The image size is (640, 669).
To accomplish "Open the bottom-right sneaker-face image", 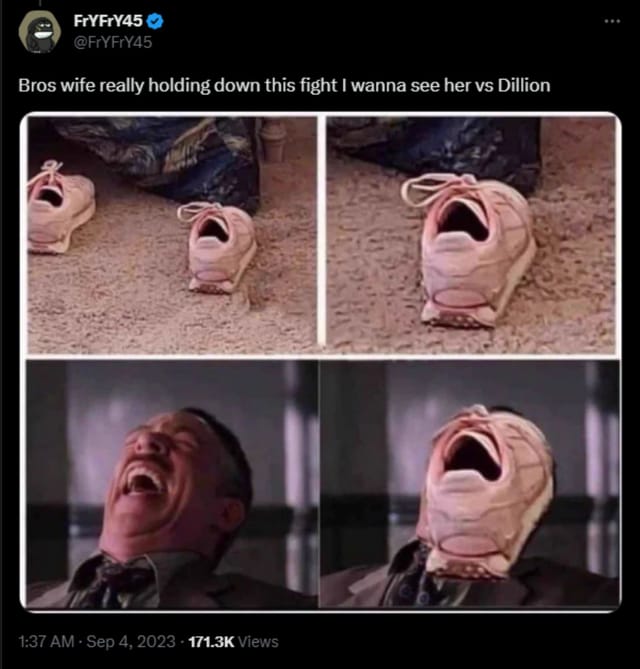I will click(x=469, y=483).
